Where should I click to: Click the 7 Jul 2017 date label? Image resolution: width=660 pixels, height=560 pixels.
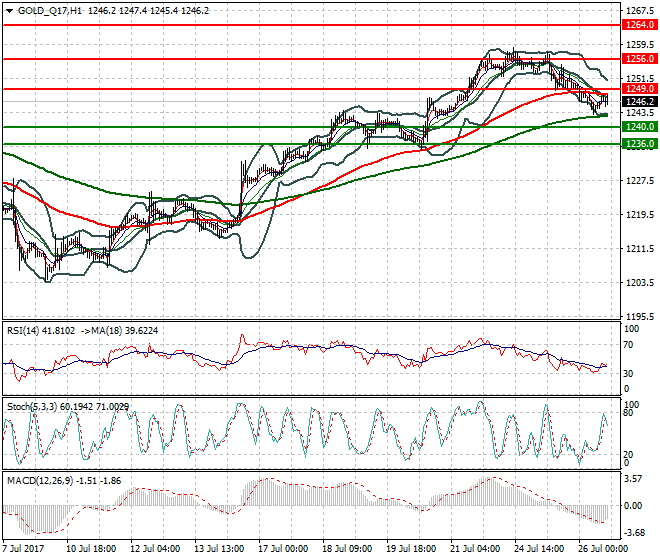[x=23, y=549]
